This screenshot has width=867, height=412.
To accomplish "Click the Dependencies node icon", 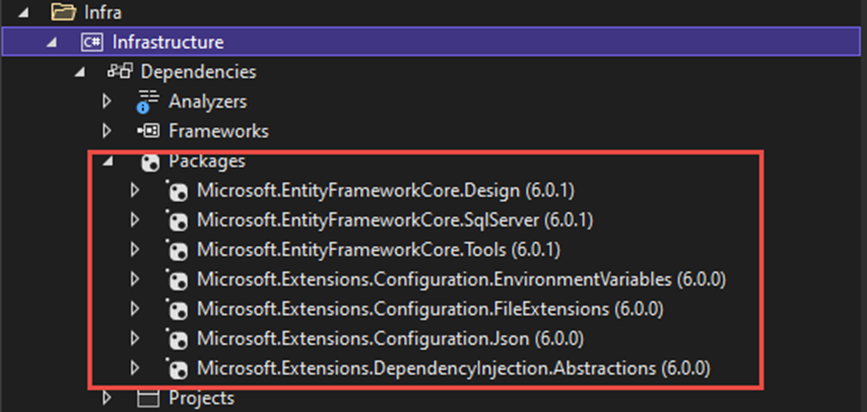I will tap(119, 72).
